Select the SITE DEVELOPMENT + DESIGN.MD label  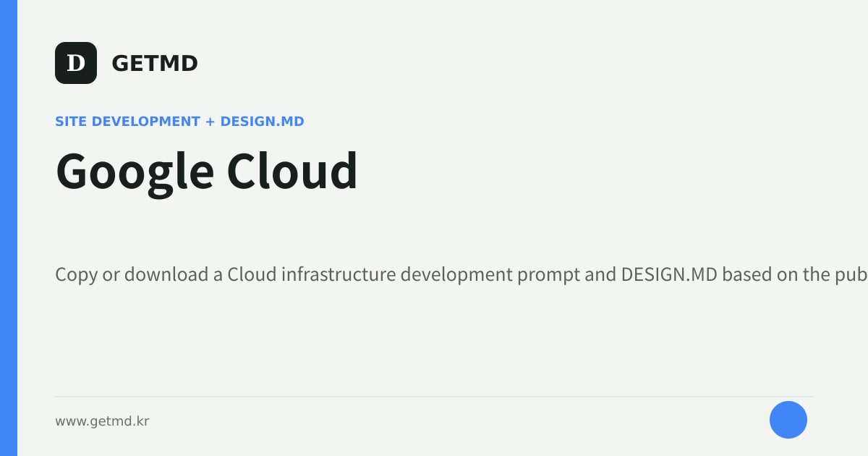coord(179,122)
